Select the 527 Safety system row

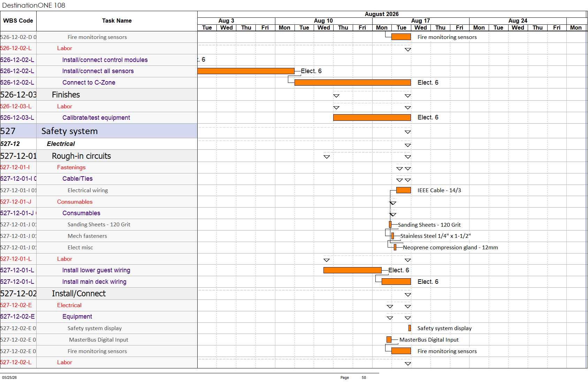coord(99,131)
